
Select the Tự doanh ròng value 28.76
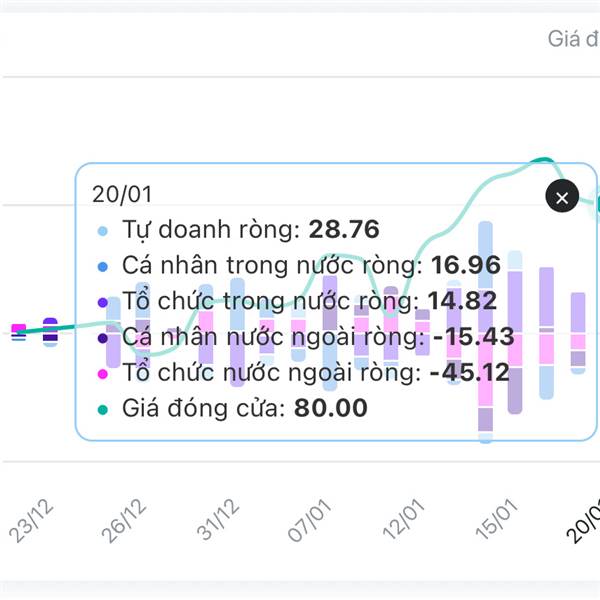pos(344,230)
